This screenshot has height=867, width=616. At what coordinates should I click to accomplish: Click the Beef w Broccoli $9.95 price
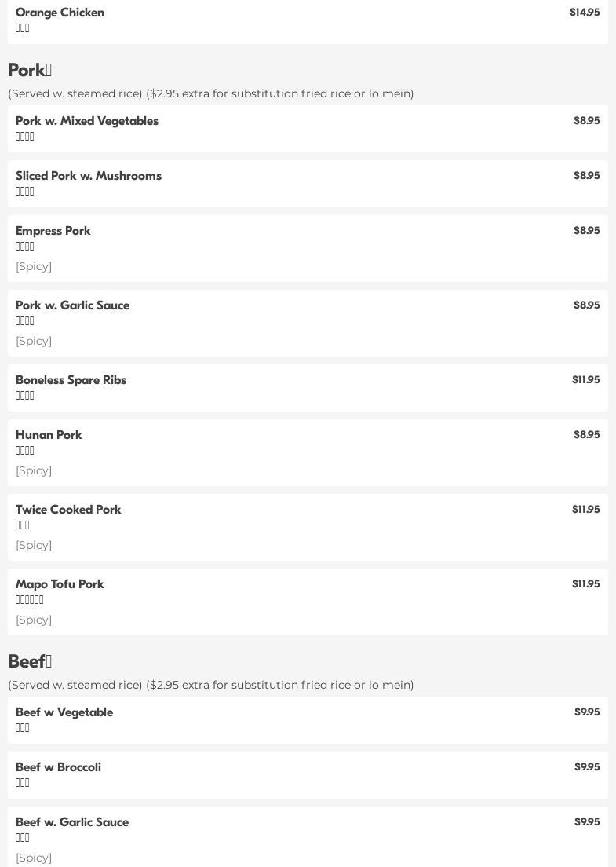[x=587, y=767]
